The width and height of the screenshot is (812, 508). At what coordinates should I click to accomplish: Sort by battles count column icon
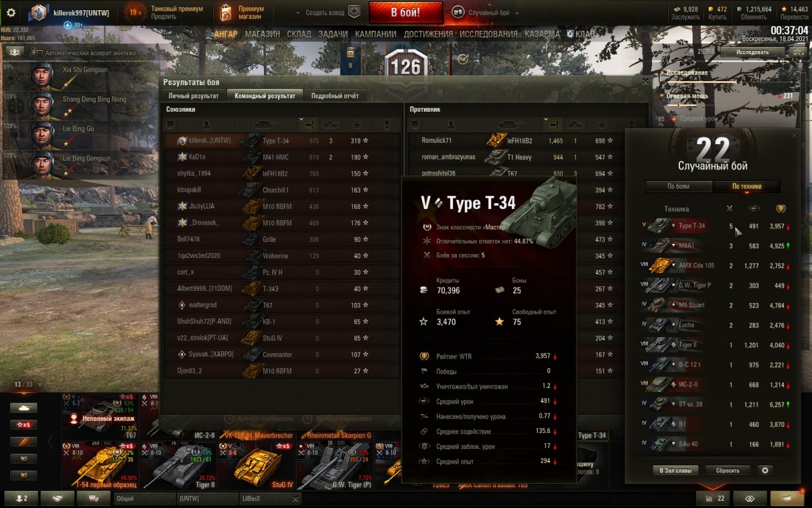point(730,208)
